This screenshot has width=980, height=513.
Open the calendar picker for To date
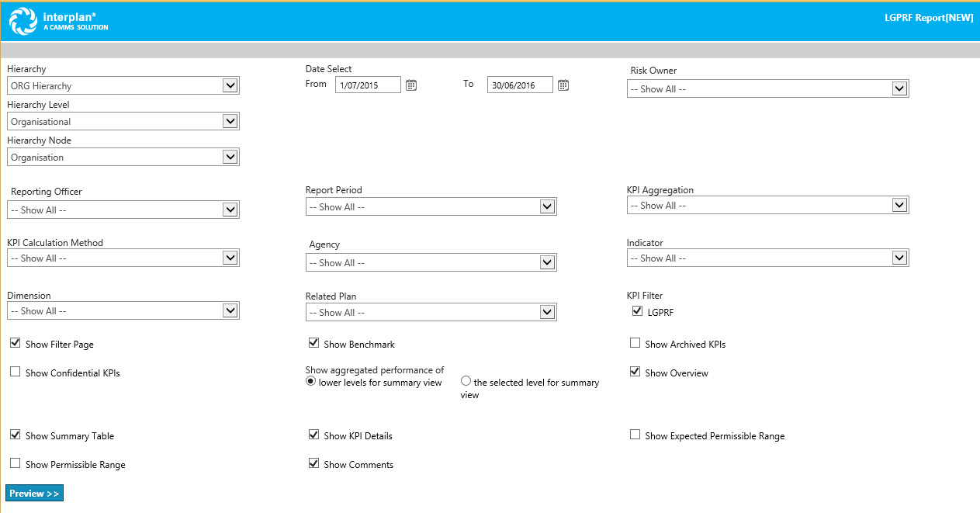563,85
